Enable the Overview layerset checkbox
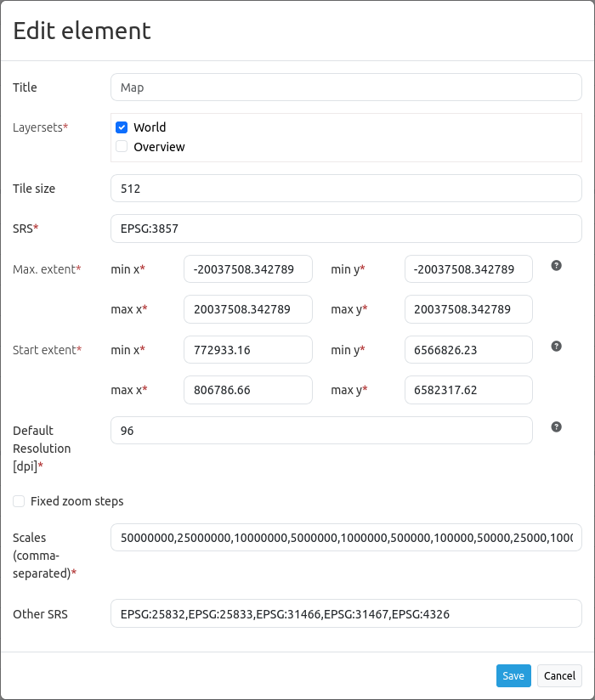This screenshot has width=595, height=700. click(x=122, y=146)
